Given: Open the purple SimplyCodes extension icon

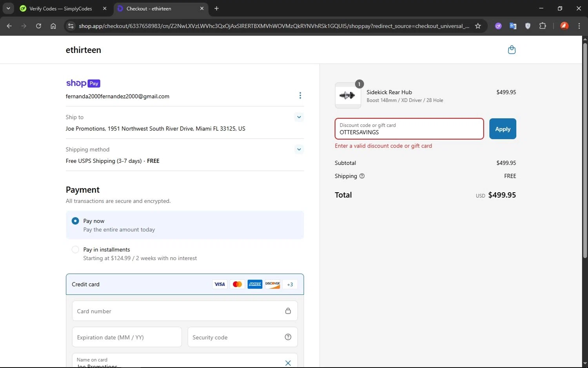Looking at the screenshot, I should (x=498, y=26).
